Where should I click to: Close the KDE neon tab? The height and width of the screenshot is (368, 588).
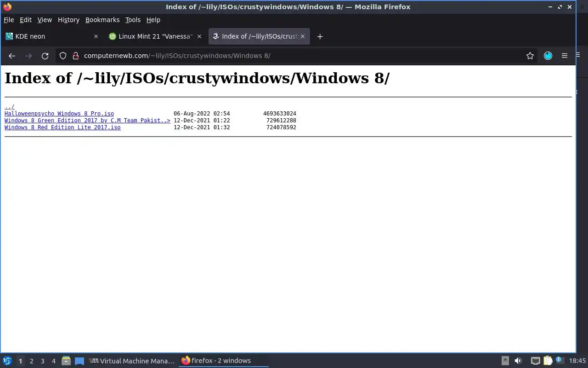96,36
